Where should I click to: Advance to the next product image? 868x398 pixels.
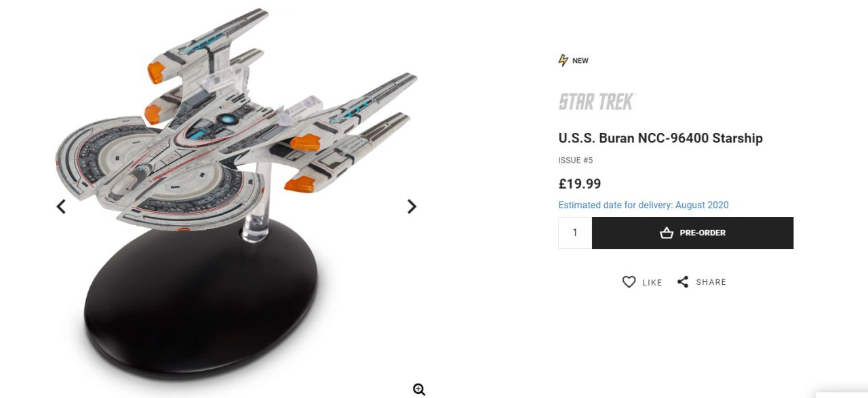coord(412,206)
